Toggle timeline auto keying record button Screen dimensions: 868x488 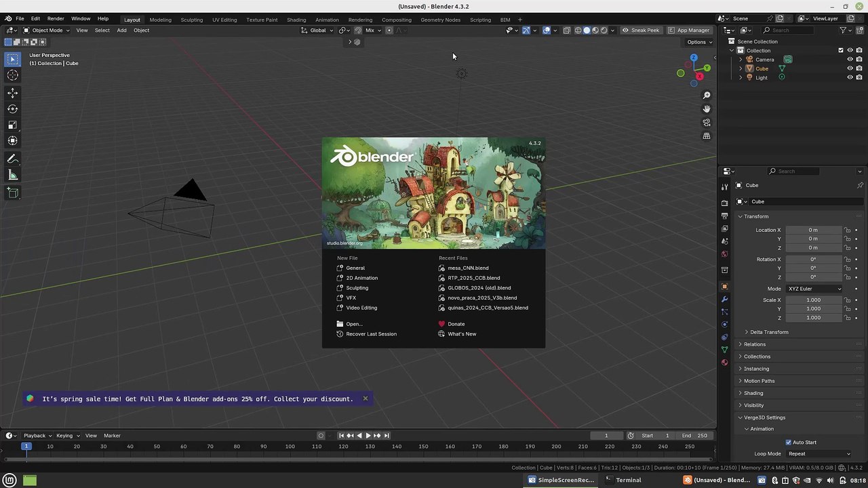pyautogui.click(x=321, y=436)
